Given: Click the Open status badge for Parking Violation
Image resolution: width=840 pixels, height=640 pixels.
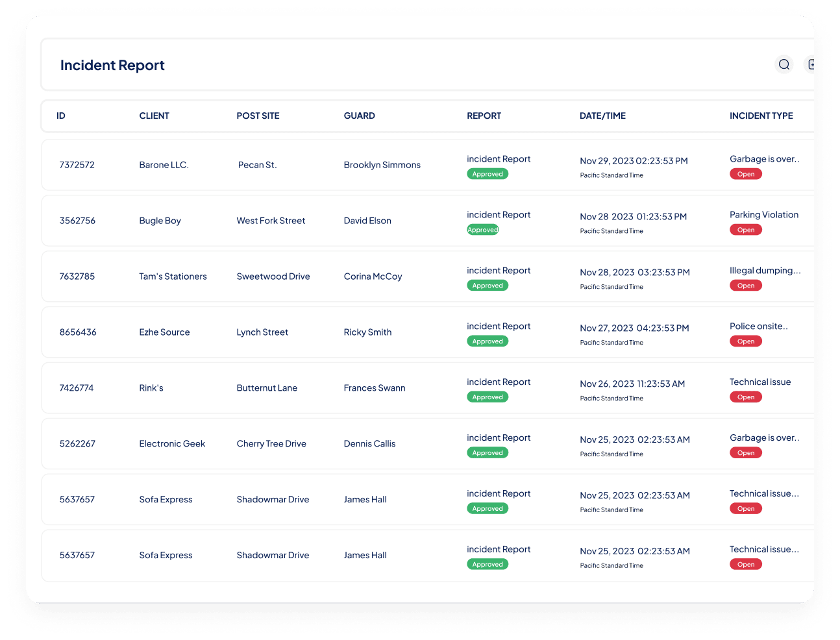Looking at the screenshot, I should point(745,229).
